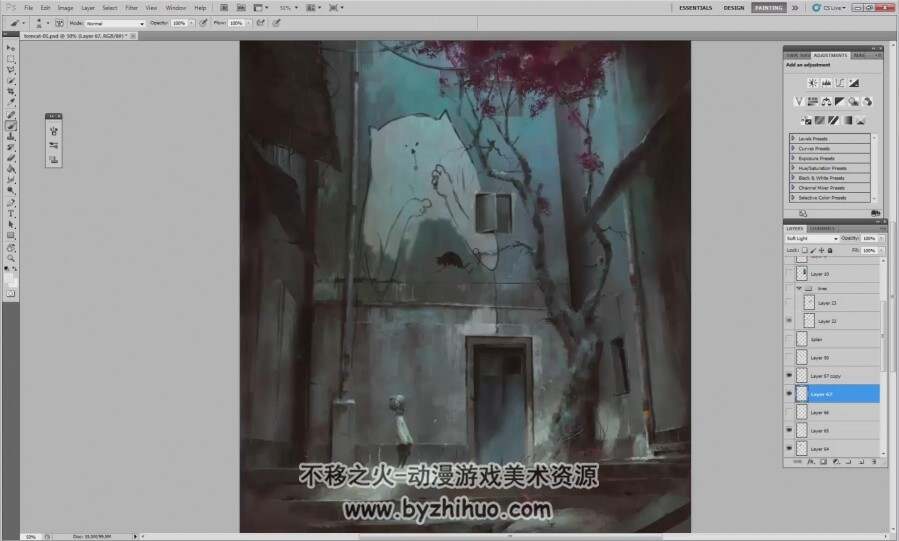Open the Layer menu
This screenshot has width=899, height=541.
coord(88,8)
